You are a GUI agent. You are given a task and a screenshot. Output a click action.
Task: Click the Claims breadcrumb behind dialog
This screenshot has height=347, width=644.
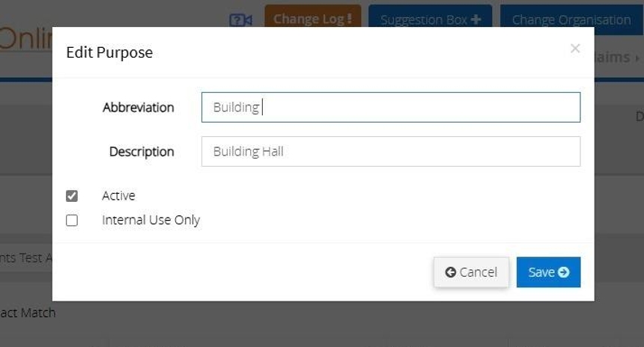[x=614, y=58]
